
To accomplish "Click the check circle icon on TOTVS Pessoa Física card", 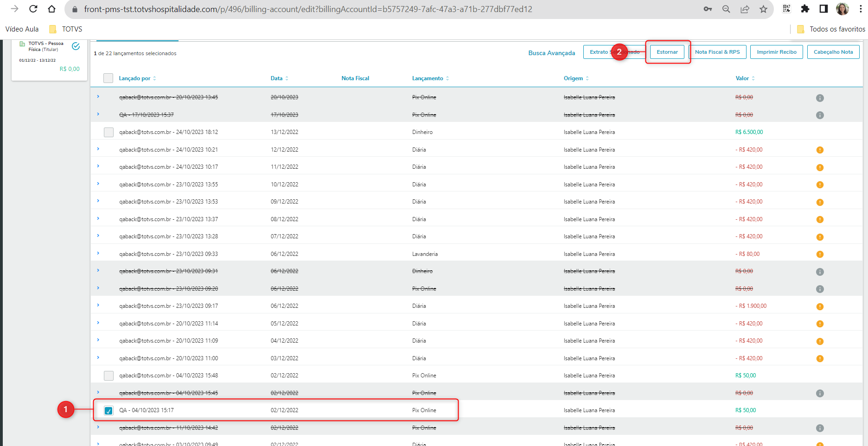I will (76, 46).
